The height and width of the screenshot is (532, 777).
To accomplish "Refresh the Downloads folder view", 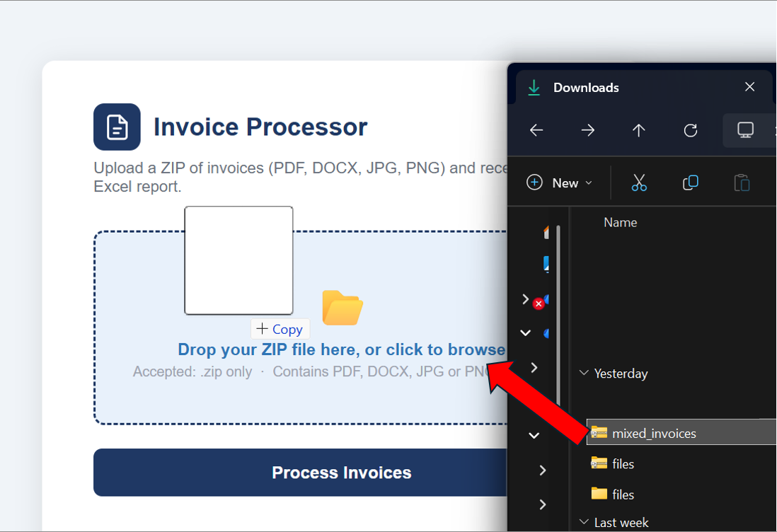I will click(690, 130).
